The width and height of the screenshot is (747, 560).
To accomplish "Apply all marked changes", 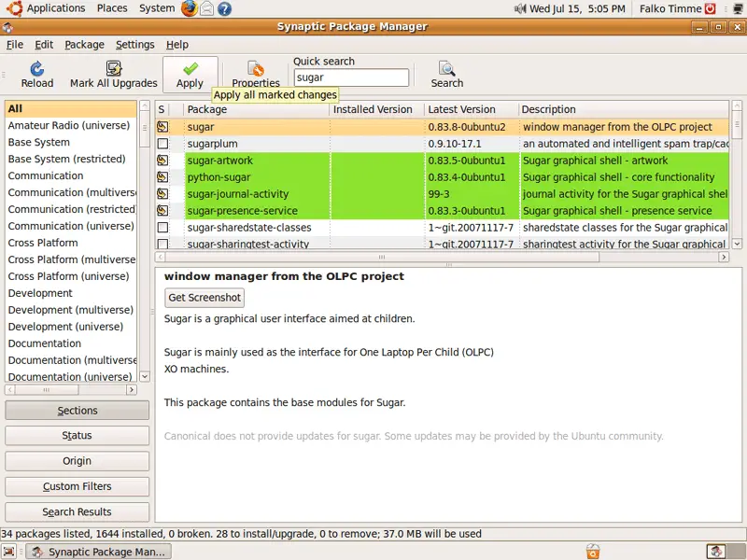I will (x=190, y=76).
